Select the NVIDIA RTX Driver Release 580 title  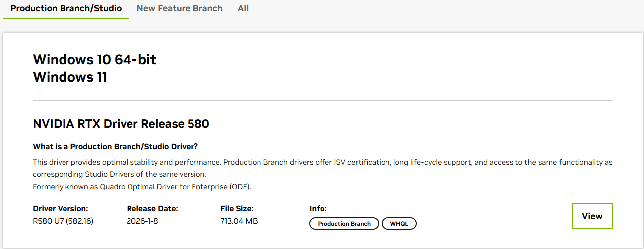pos(121,124)
